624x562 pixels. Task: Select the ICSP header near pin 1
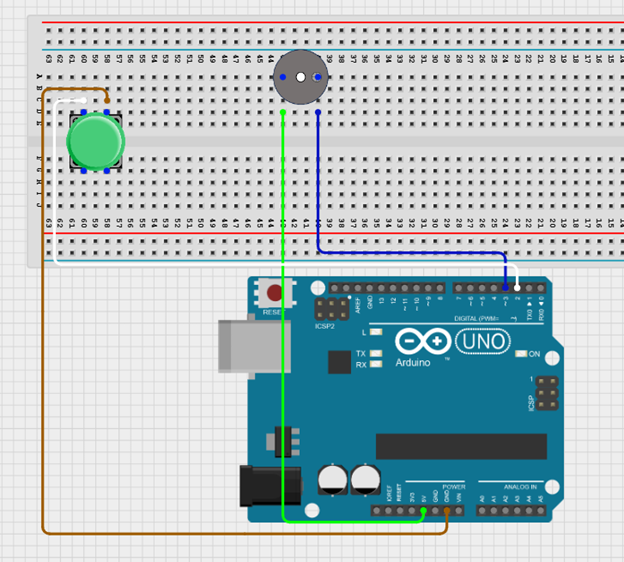coord(547,393)
